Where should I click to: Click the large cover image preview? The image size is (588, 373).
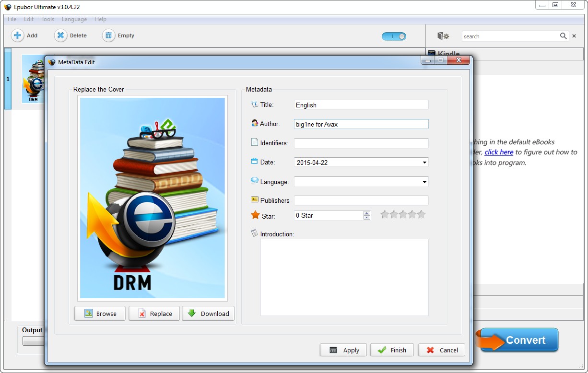(x=152, y=198)
